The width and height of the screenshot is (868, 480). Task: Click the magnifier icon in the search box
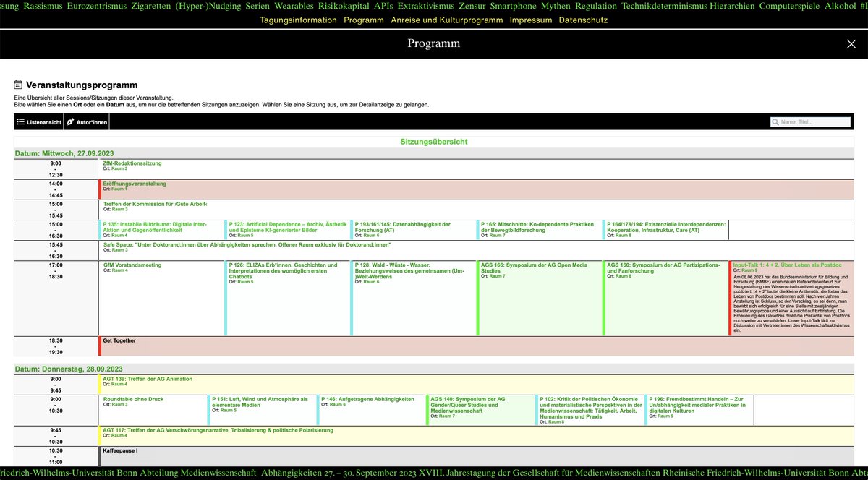coord(776,122)
